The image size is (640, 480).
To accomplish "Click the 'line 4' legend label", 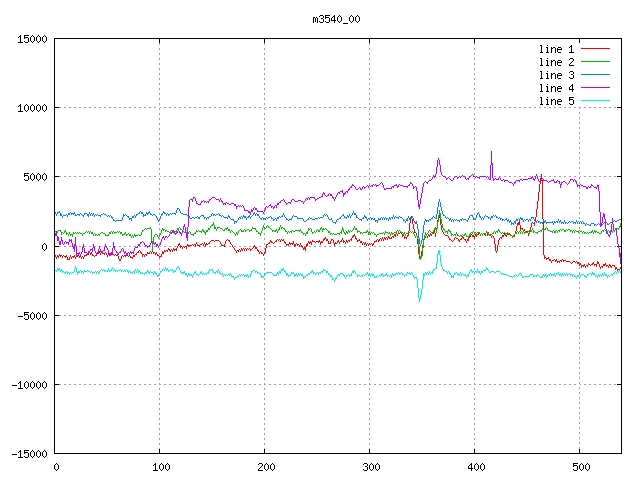I will click(x=556, y=88).
